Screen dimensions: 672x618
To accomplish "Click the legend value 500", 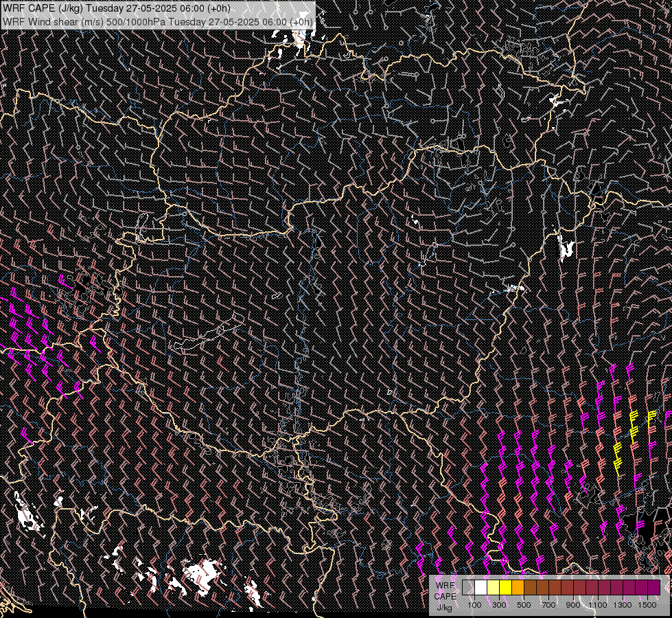I will click(x=524, y=605).
